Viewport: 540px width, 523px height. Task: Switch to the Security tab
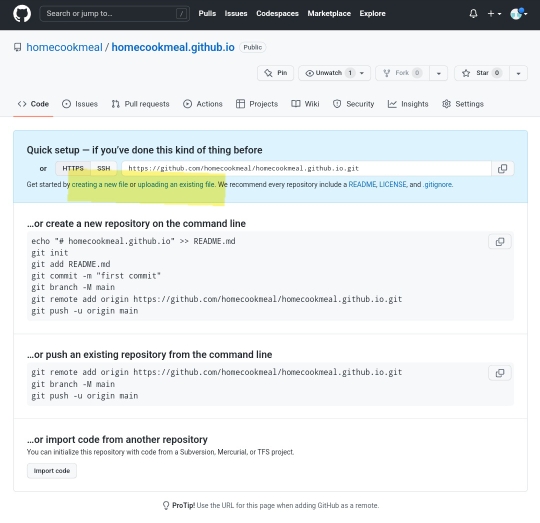tap(353, 104)
